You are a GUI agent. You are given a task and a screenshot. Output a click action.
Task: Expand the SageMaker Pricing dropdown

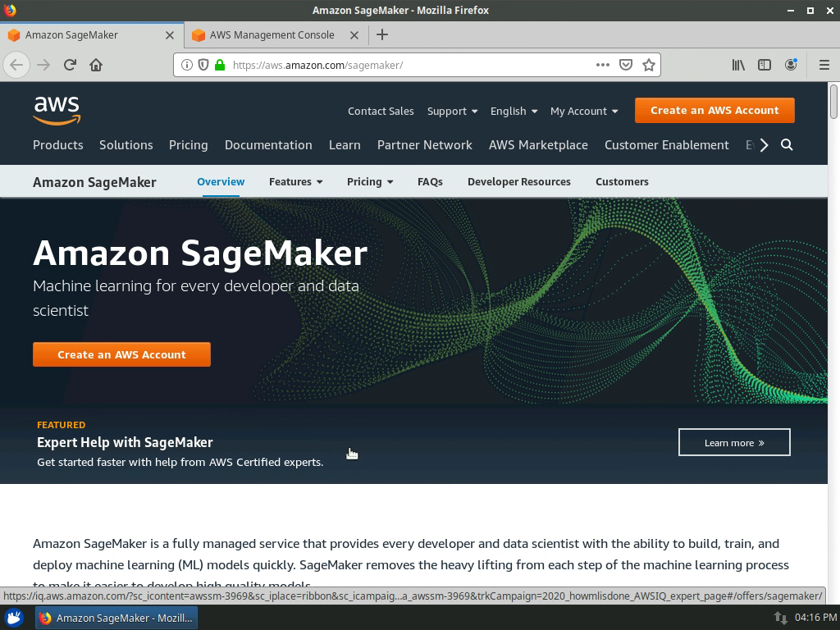point(370,181)
